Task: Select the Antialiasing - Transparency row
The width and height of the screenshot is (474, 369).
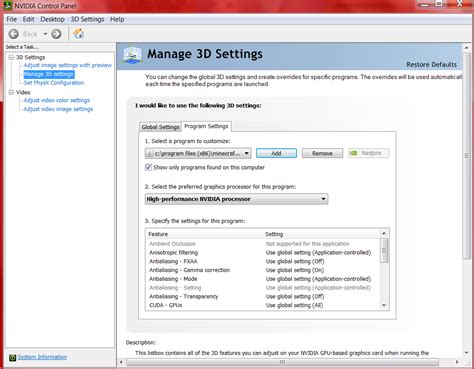Action: 262,296
